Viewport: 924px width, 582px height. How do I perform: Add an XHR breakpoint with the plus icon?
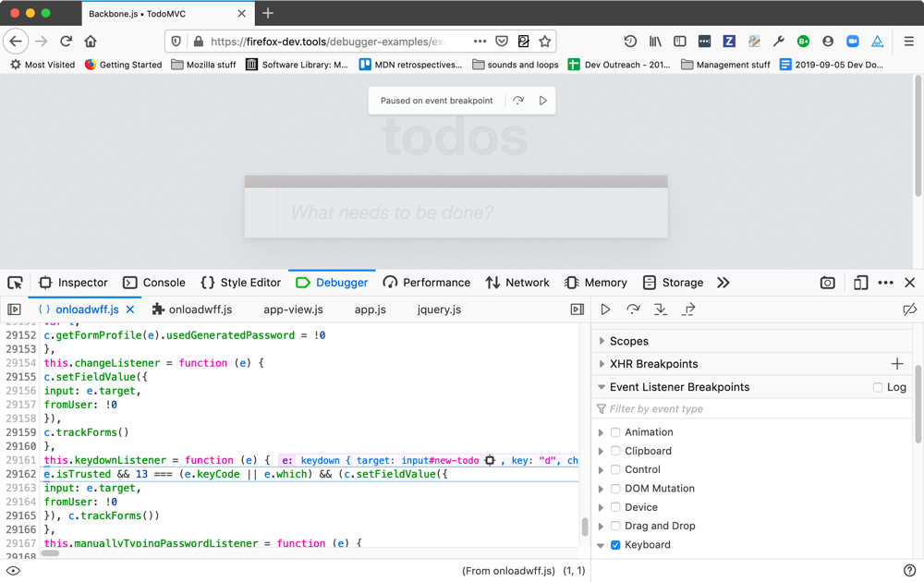coord(896,364)
